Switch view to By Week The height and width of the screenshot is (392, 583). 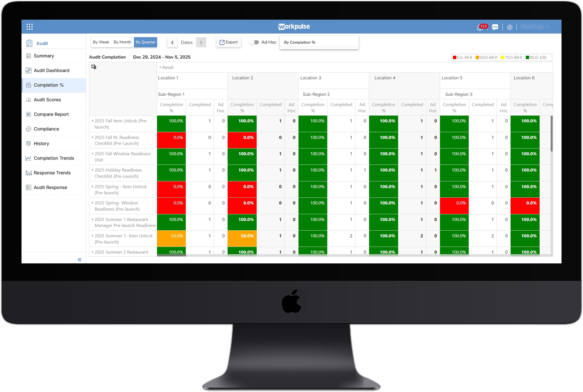pyautogui.click(x=101, y=42)
